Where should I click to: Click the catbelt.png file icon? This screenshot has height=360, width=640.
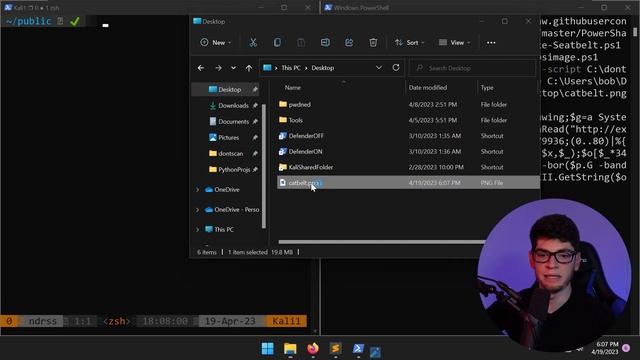(x=282, y=183)
